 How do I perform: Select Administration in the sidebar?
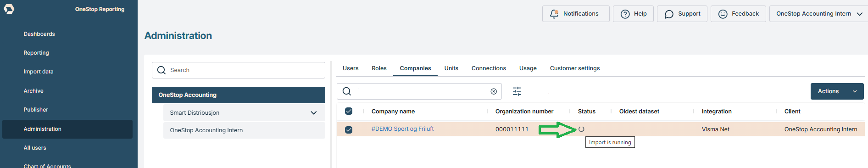click(67, 129)
